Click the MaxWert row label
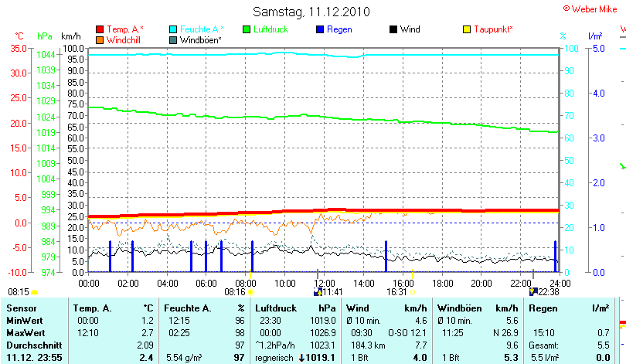Screen dimensions: 626x364 (x=26, y=333)
